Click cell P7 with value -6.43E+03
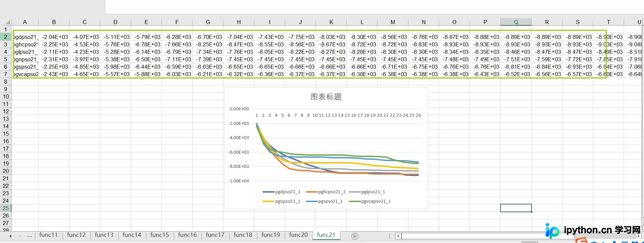The image size is (644, 243). point(485,74)
